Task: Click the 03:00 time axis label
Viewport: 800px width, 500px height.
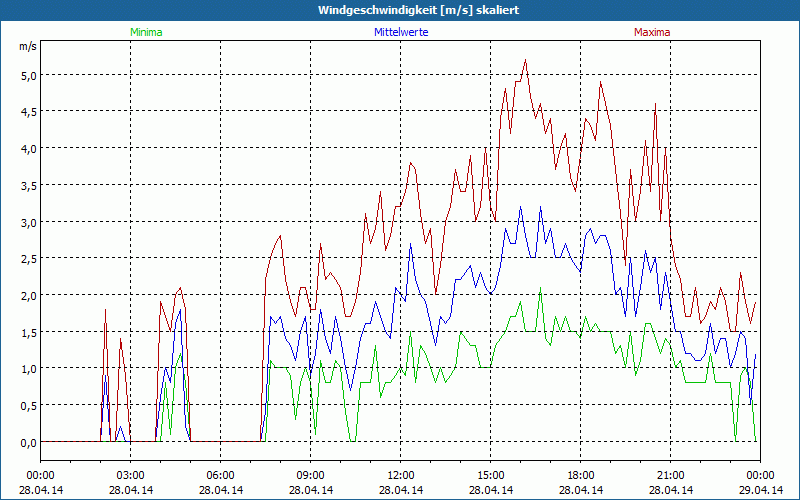Action: 131,476
